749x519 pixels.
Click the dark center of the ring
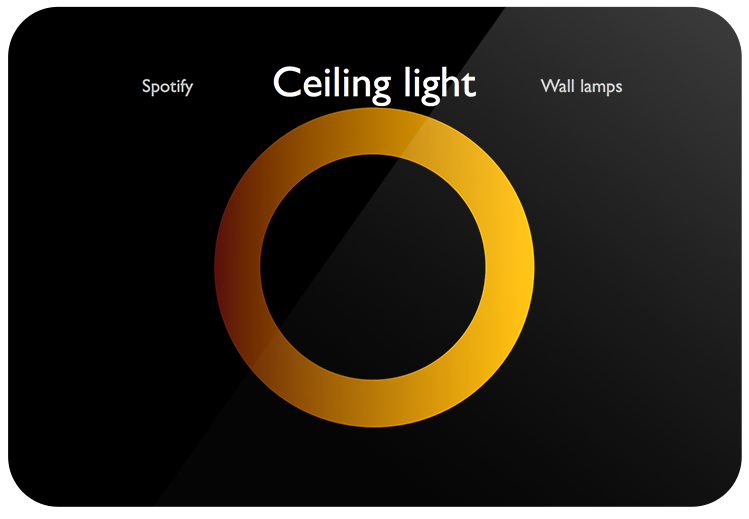pos(373,267)
